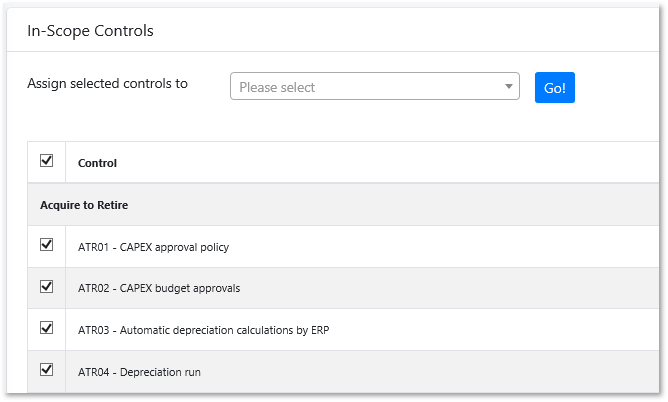Image resolution: width=668 pixels, height=402 pixels.
Task: Untick the ATR04 Depreciation run checkbox
Action: [x=46, y=370]
